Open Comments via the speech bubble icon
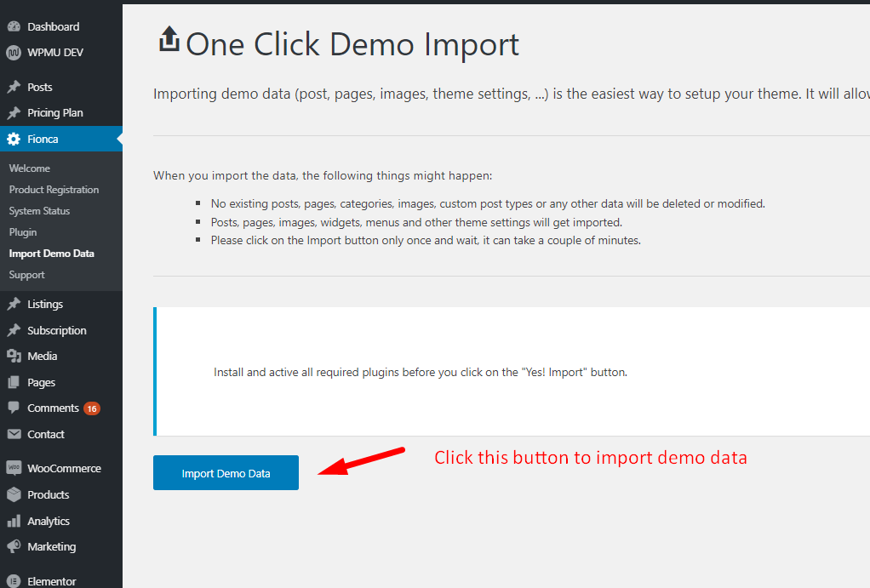Image resolution: width=870 pixels, height=588 pixels. pos(15,408)
